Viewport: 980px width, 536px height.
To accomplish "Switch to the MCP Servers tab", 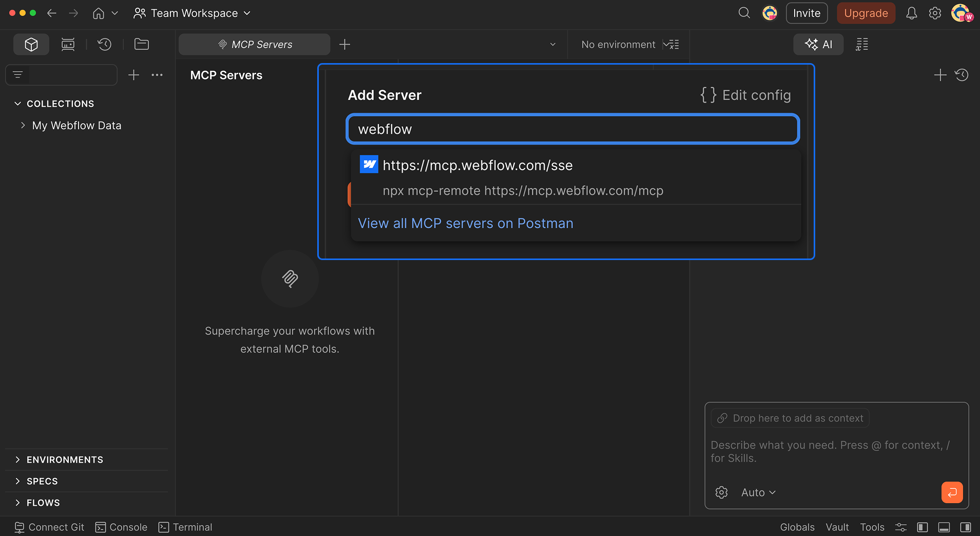I will (255, 45).
